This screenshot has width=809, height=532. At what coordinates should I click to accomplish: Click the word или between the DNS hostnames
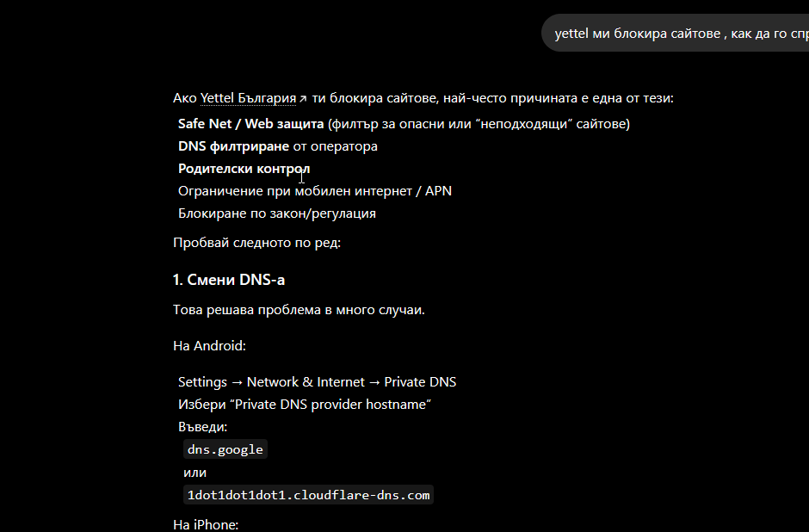point(195,473)
